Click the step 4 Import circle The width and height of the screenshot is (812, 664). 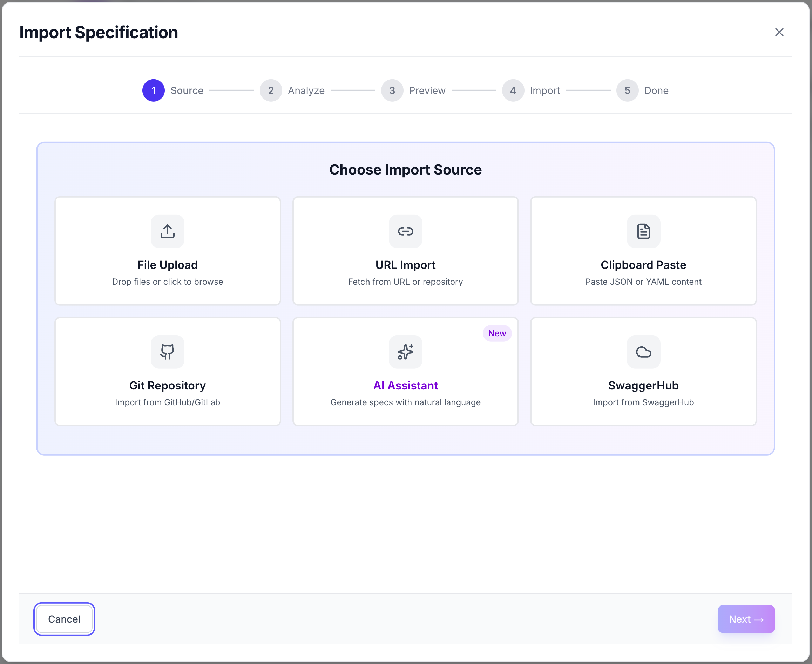513,90
